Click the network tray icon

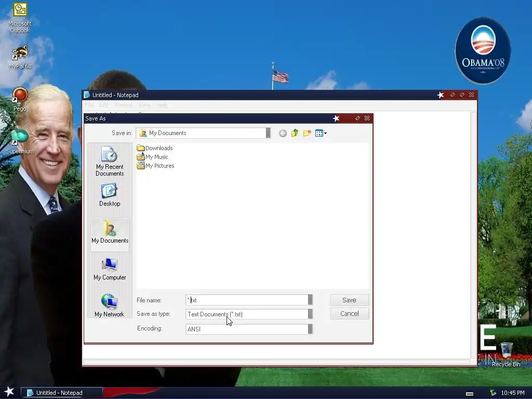pos(493,393)
